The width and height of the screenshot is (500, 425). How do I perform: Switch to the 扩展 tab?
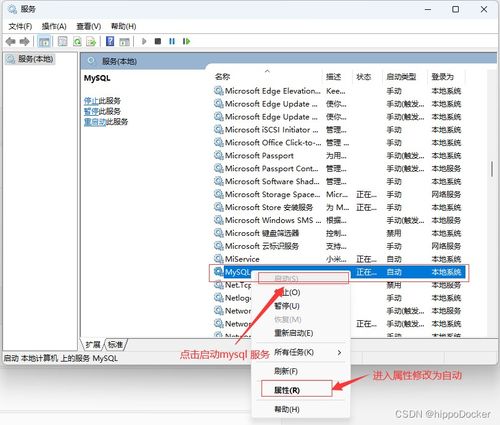tap(93, 345)
